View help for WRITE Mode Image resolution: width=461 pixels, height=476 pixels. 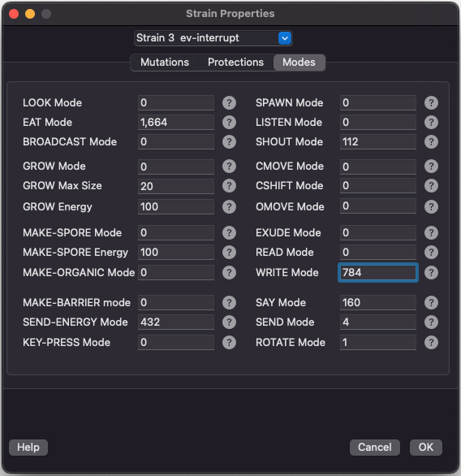pyautogui.click(x=431, y=273)
